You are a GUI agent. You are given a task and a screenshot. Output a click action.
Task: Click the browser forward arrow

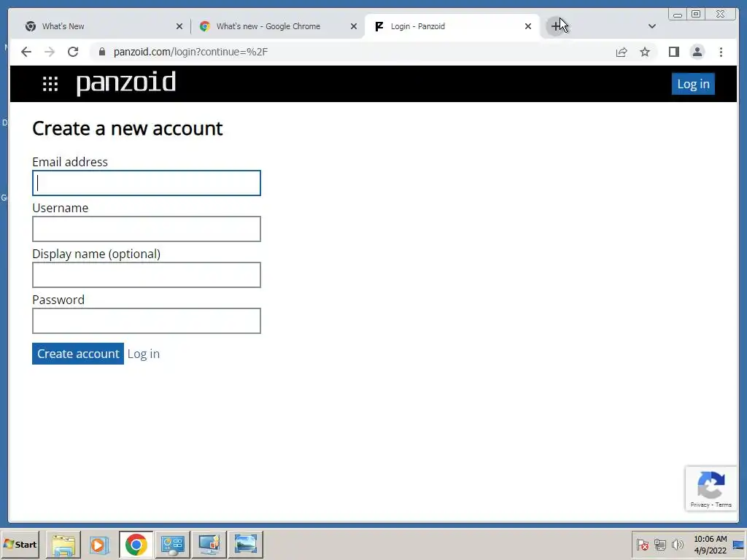point(50,52)
